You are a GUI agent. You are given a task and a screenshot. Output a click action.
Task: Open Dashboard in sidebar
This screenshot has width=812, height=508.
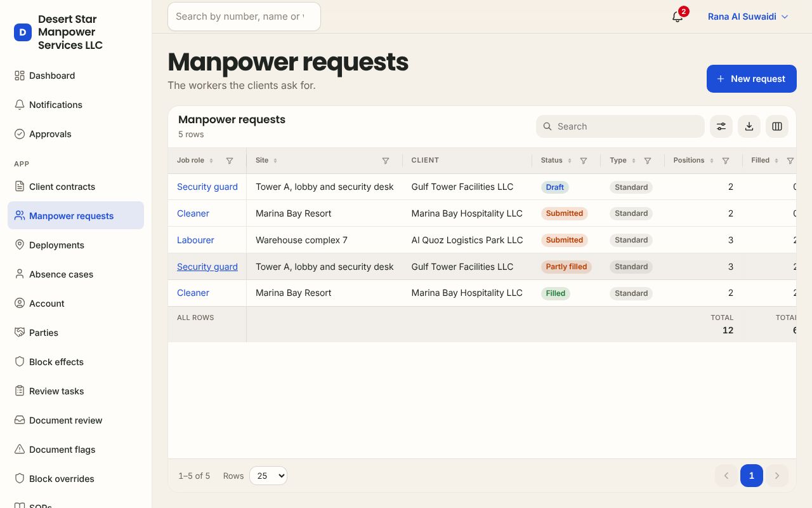click(x=75, y=76)
